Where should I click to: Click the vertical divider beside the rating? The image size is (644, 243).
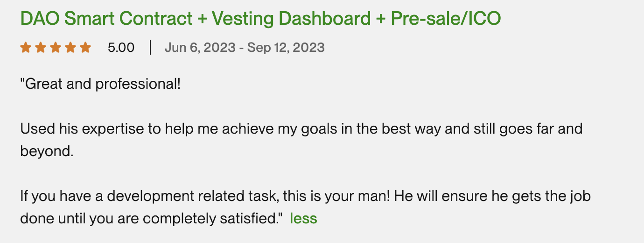[150, 47]
